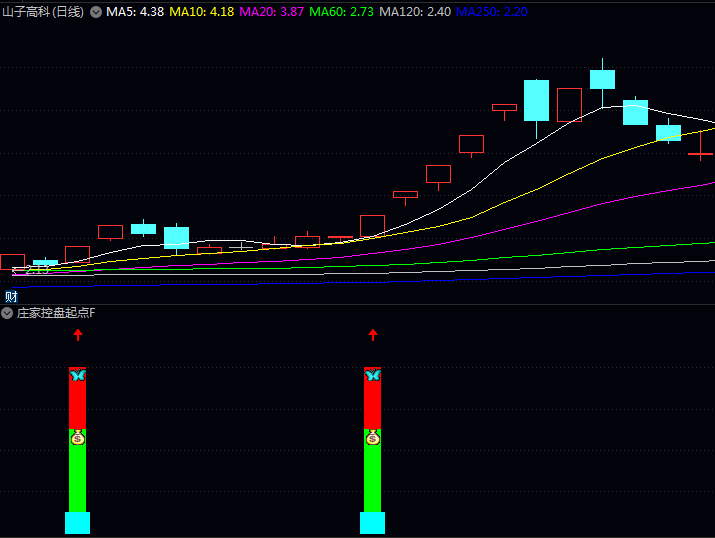Click butterfly icon on the first signal bar
This screenshot has height=538, width=715.
pyautogui.click(x=78, y=375)
